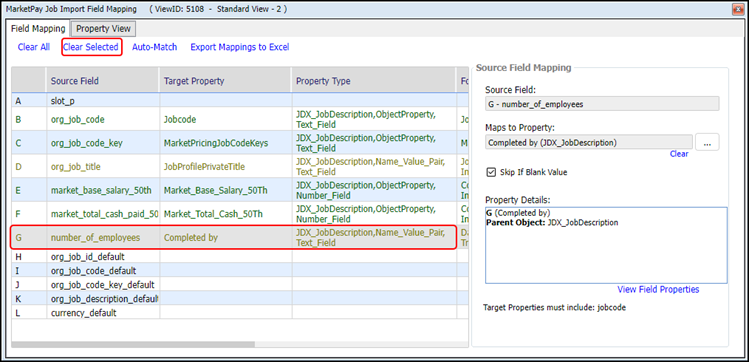749x362 pixels.
Task: Select the JobProfilePrivateTitle target property
Action: click(225, 167)
